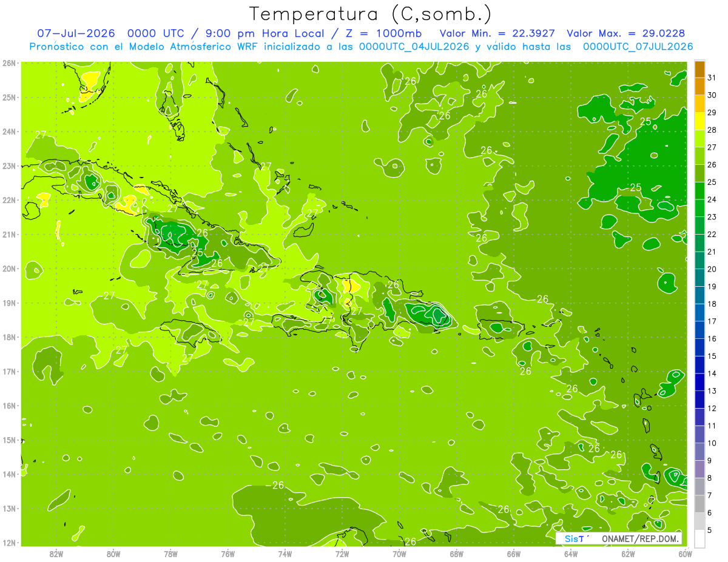Image resolution: width=728 pixels, height=562 pixels.
Task: Click the '26N' latitude axis label
Action: click(x=9, y=63)
